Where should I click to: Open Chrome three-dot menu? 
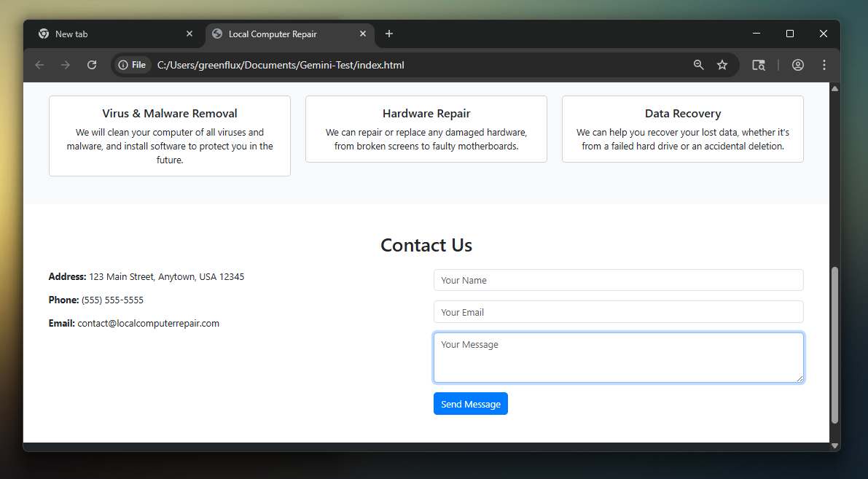point(824,65)
